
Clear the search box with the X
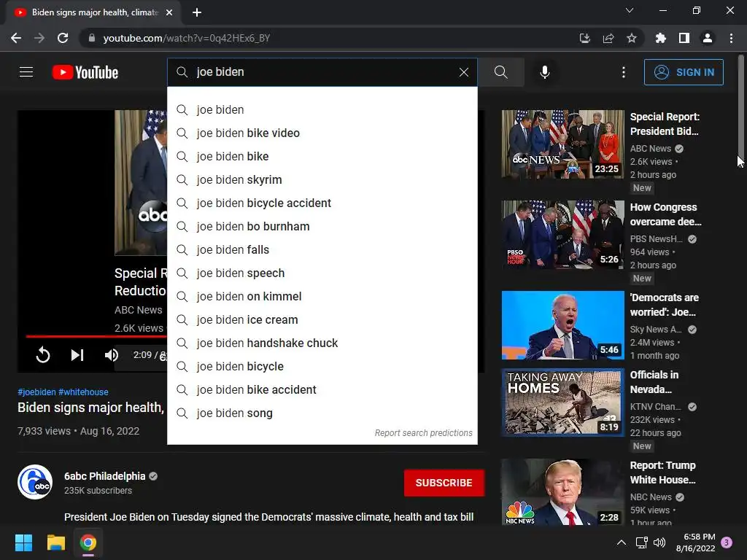pos(463,72)
